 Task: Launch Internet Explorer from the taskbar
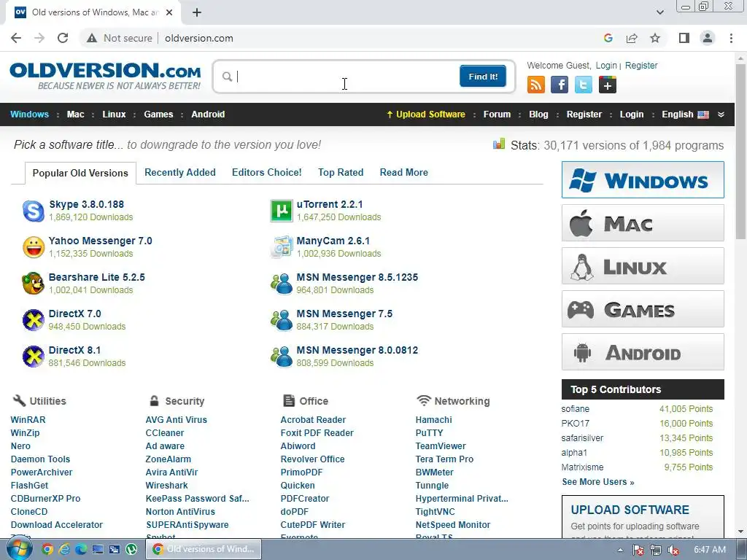coord(64,550)
